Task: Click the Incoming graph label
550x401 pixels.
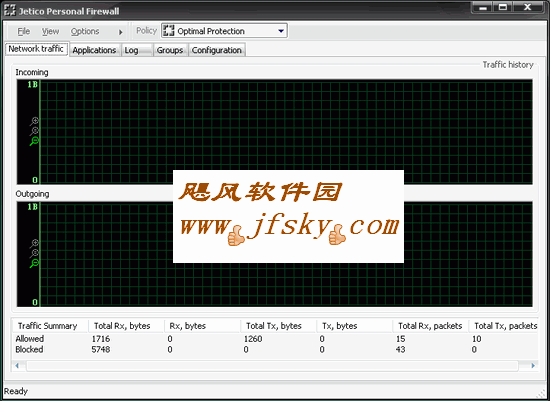Action: point(32,72)
